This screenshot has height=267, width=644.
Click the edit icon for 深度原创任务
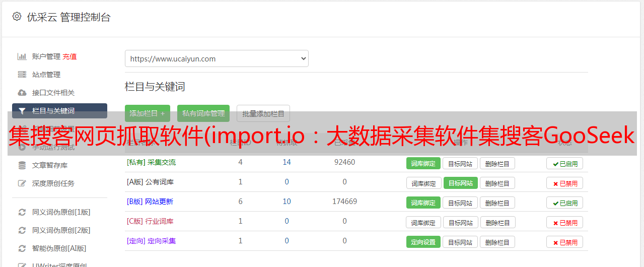(22, 183)
